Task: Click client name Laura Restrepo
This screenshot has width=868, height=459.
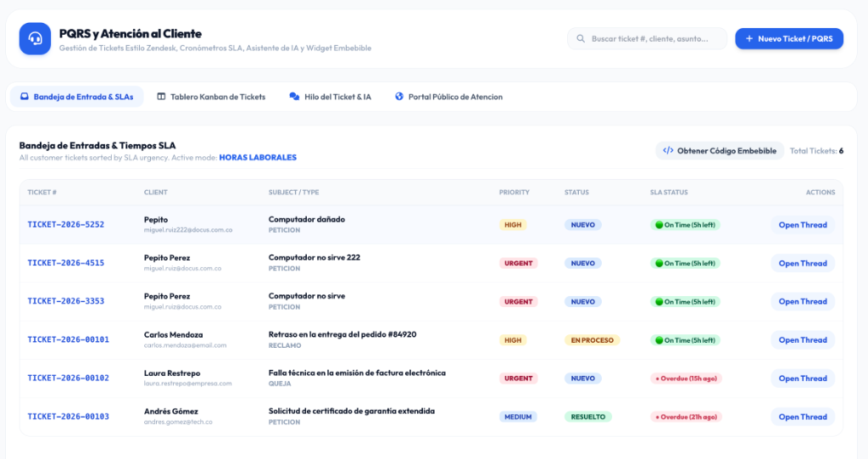Action: pos(172,373)
